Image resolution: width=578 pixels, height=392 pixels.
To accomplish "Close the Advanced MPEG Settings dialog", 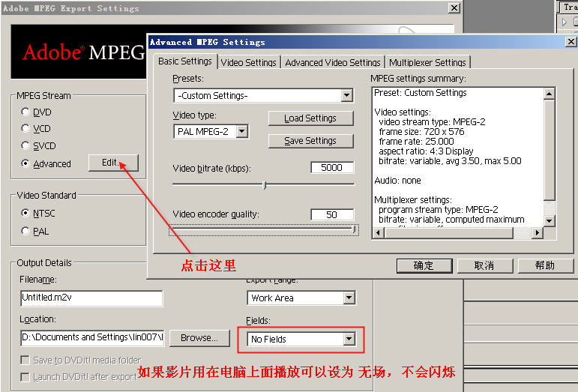I will tap(571, 42).
